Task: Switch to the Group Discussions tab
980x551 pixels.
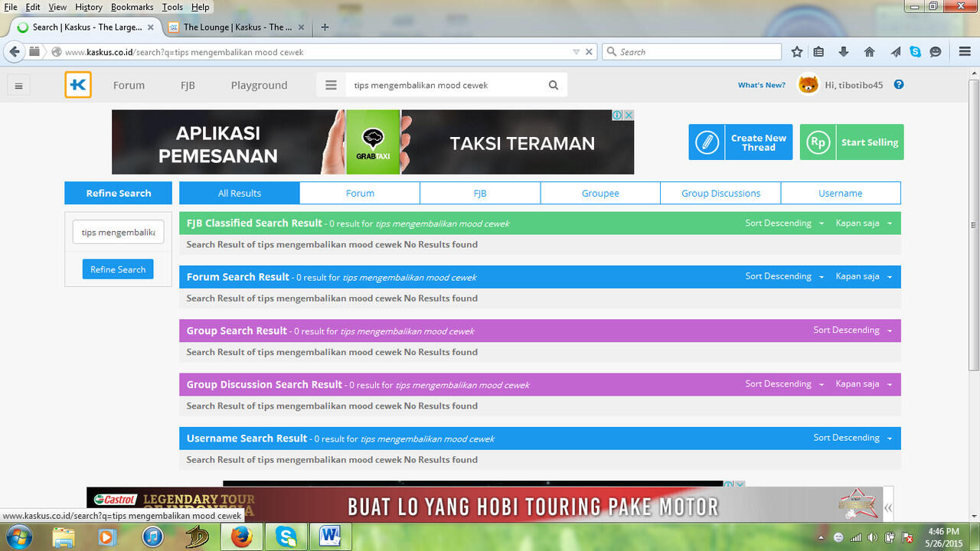Action: click(720, 193)
